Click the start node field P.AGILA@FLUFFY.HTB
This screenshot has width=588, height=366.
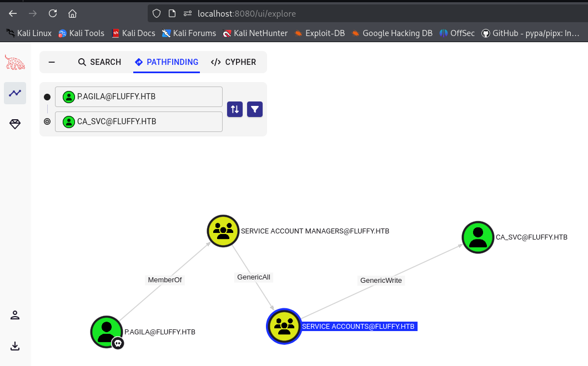tap(139, 97)
